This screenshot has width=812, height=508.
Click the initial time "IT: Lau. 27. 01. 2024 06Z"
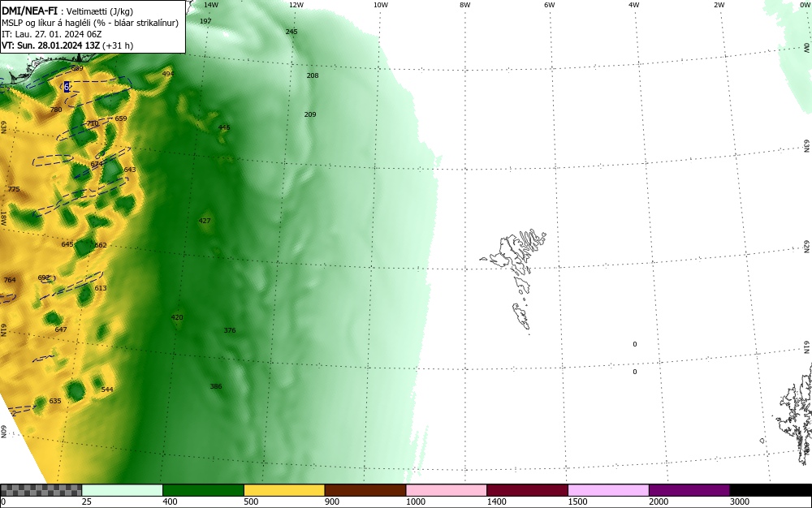point(51,34)
